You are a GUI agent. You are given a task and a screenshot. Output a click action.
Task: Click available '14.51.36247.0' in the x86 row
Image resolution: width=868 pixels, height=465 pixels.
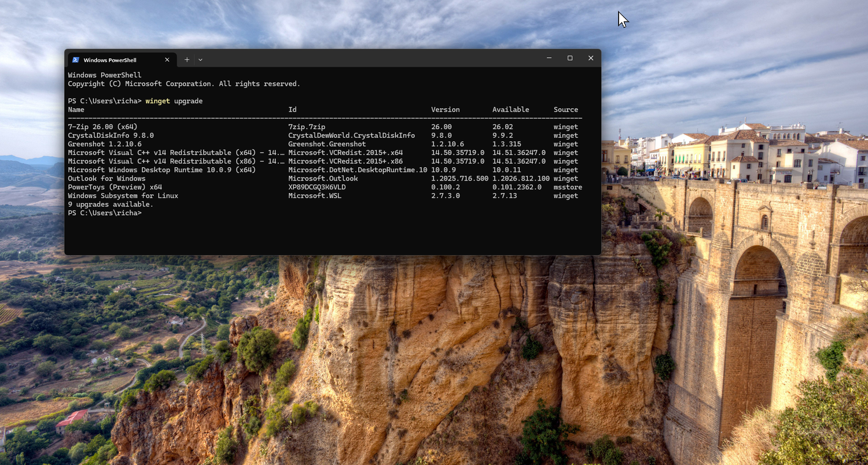click(519, 161)
